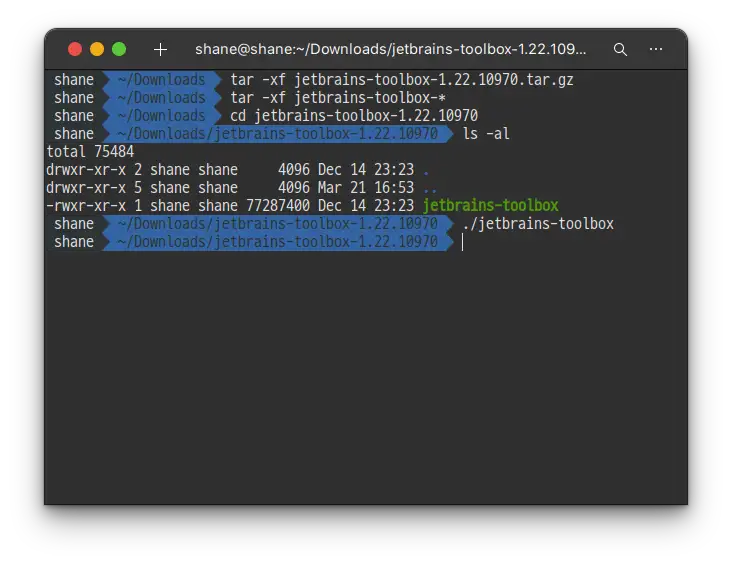Place cursor at the active prompt input

coord(463,242)
